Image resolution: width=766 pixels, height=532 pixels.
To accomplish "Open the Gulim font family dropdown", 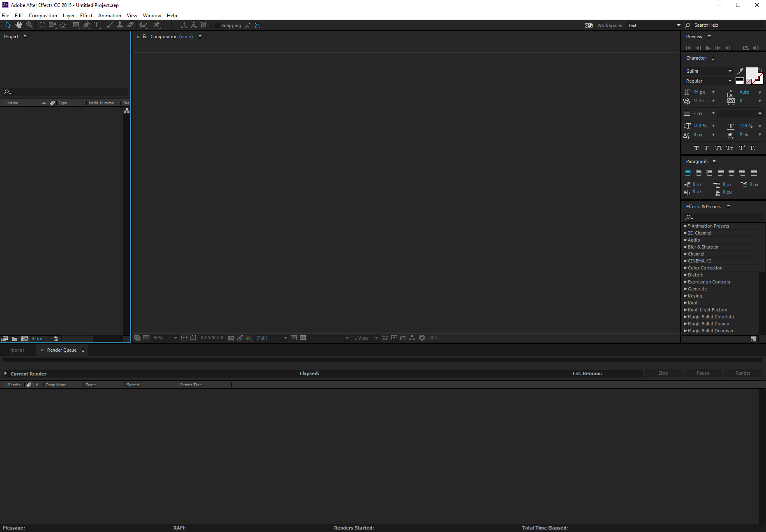I will point(708,71).
